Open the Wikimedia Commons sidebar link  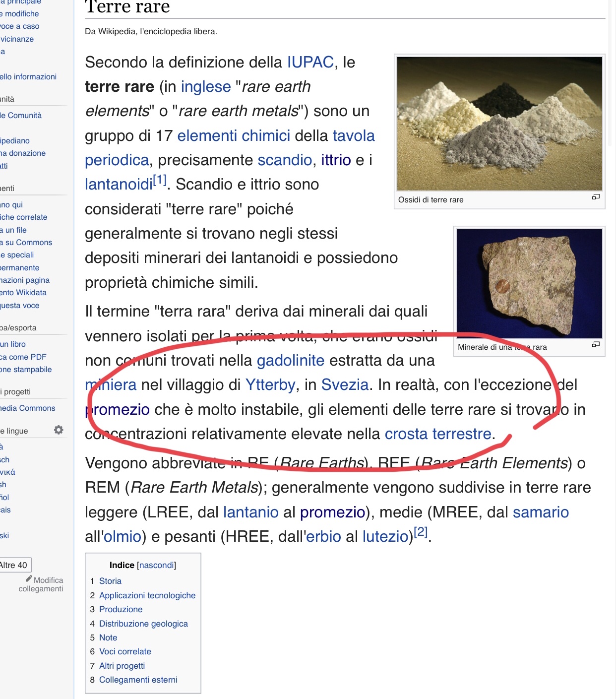point(28,408)
